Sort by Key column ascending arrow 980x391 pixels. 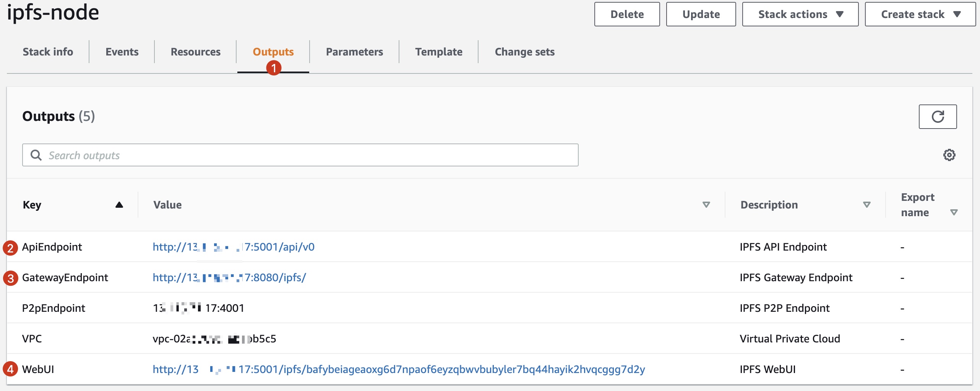coord(119,205)
